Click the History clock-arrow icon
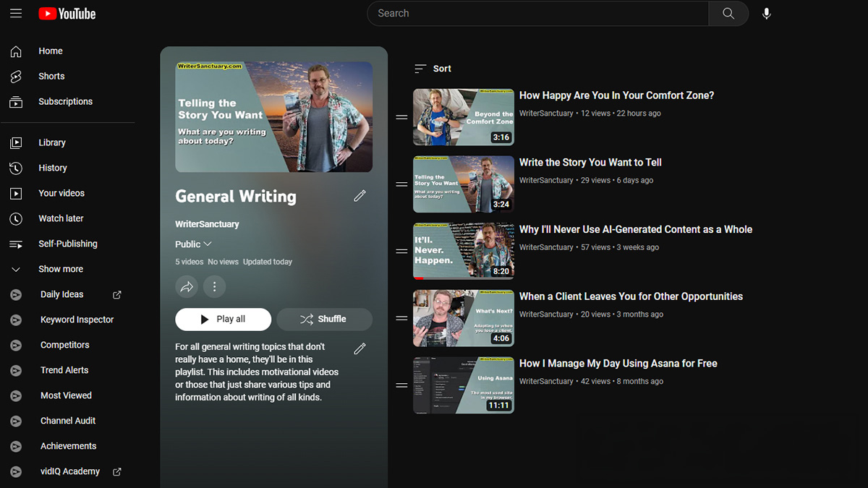The width and height of the screenshot is (868, 488). click(16, 168)
